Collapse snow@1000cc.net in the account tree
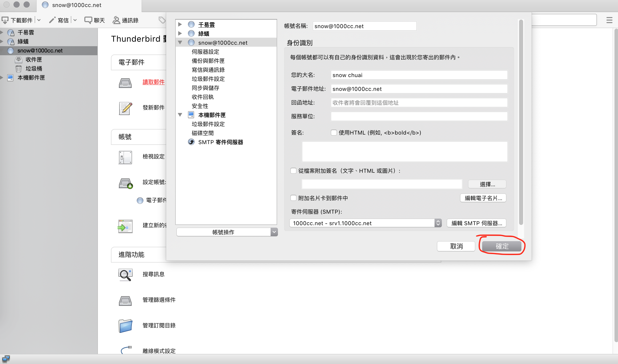 [x=180, y=42]
